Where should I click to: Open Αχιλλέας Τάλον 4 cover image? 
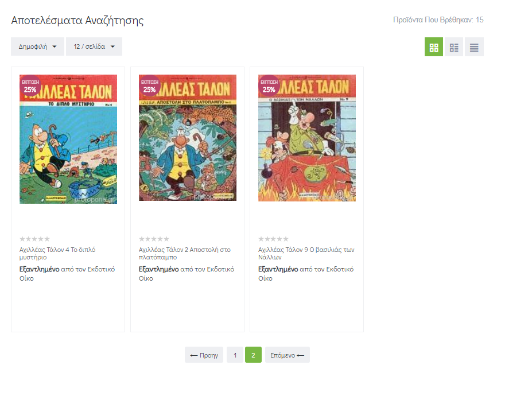pyautogui.click(x=68, y=139)
